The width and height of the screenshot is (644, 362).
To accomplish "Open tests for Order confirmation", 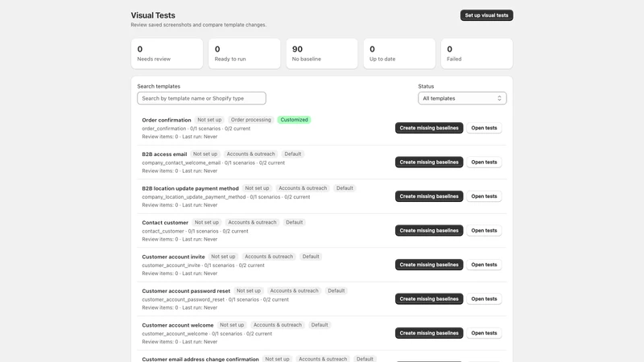I will (484, 128).
